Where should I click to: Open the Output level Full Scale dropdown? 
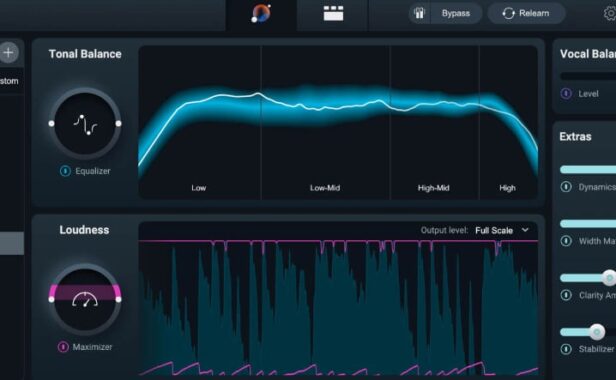pyautogui.click(x=502, y=230)
